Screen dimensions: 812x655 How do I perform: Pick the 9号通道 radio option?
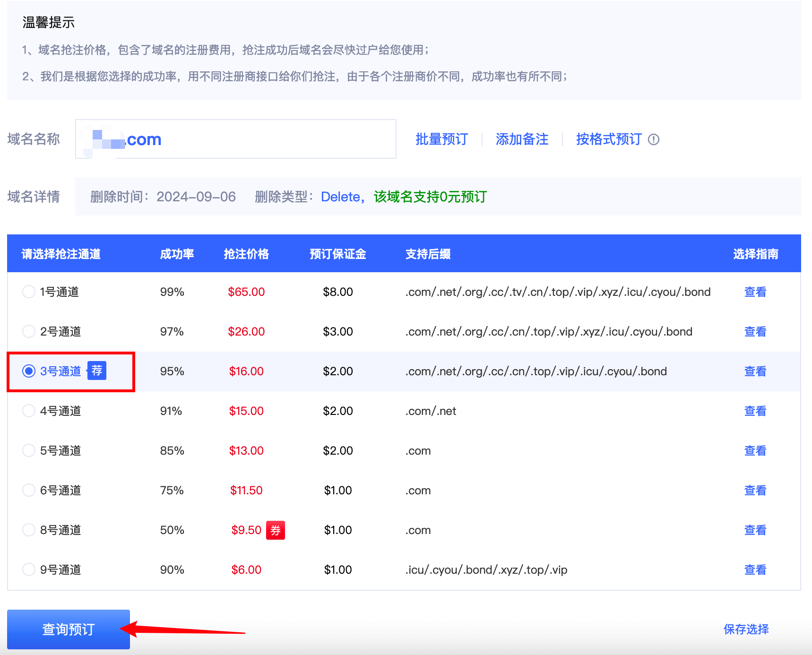tap(29, 570)
